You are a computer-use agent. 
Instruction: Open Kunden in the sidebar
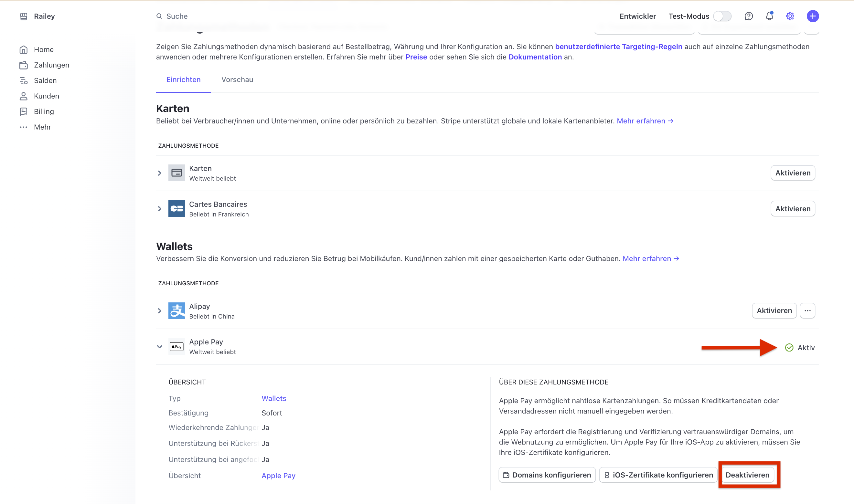47,96
